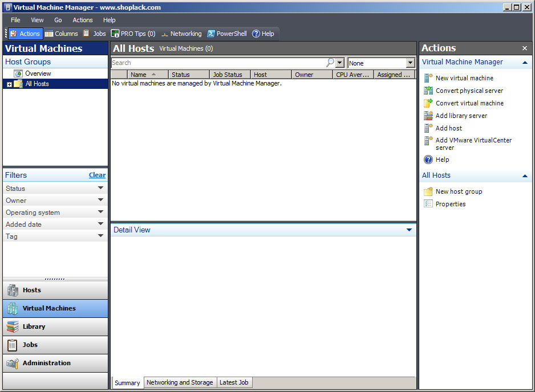Image resolution: width=535 pixels, height=392 pixels.
Task: Open the search options dropdown arrow
Action: 339,63
